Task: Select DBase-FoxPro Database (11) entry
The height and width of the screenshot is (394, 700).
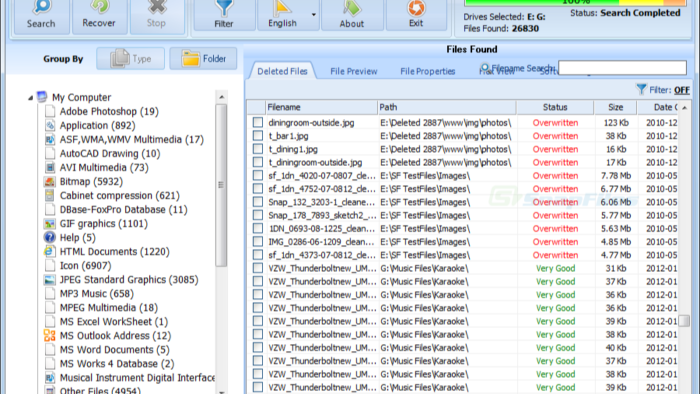Action: (124, 209)
